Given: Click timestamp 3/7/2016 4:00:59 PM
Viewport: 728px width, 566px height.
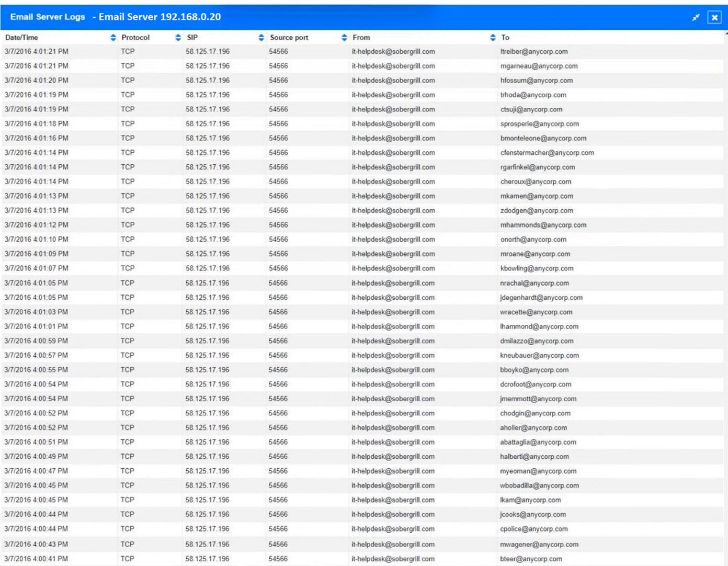Looking at the screenshot, I should 37,341.
